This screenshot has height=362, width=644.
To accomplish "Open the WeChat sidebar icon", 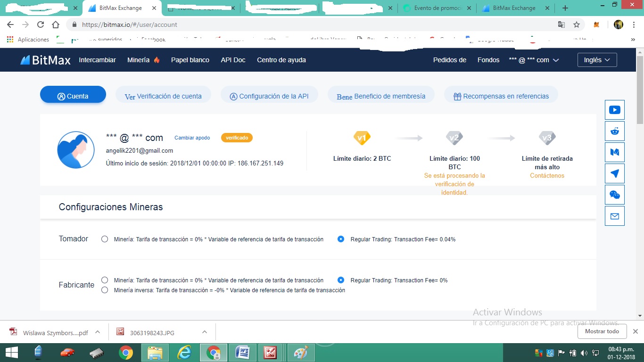I will pyautogui.click(x=614, y=195).
